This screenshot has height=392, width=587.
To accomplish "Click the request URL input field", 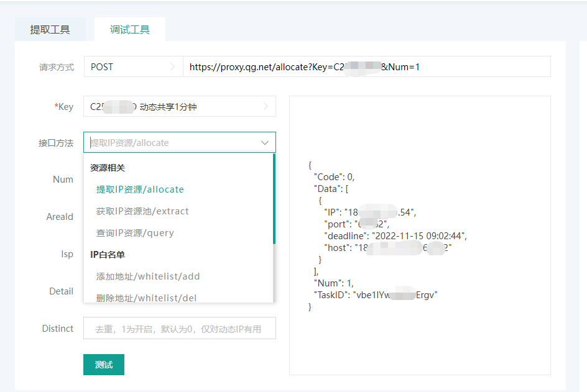I will point(366,66).
